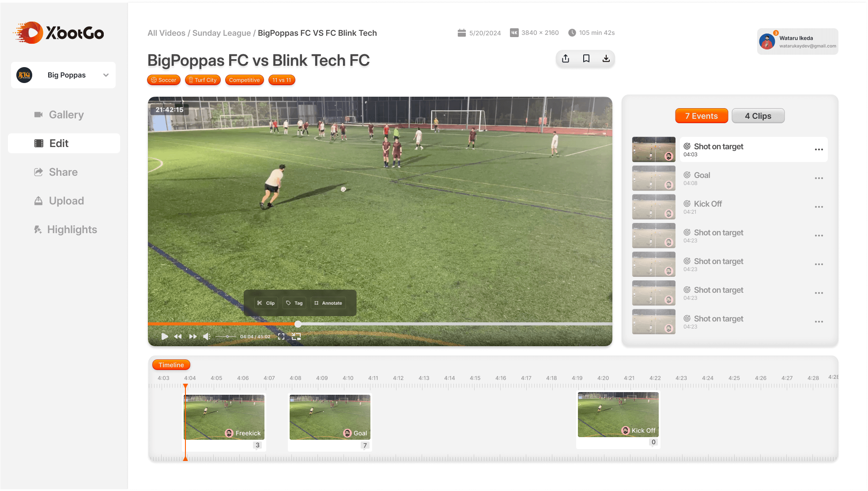Toggle picture-in-picture minimize icon

point(296,336)
